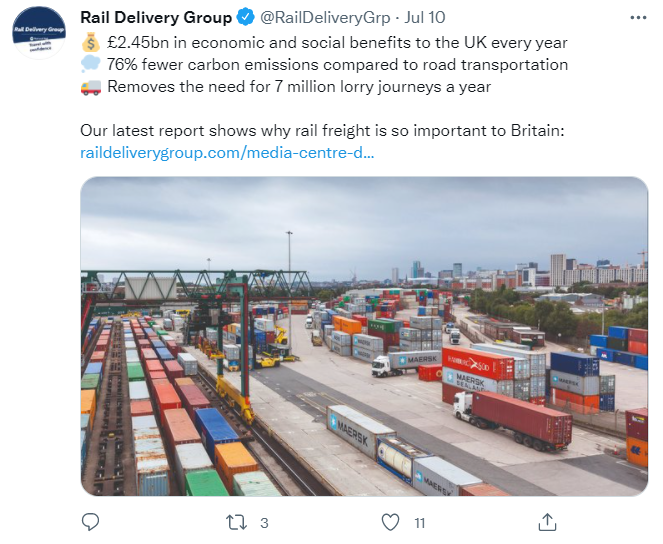663x544 pixels.
Task: Click the "7 million lorry journeys" text line
Action: (x=298, y=87)
